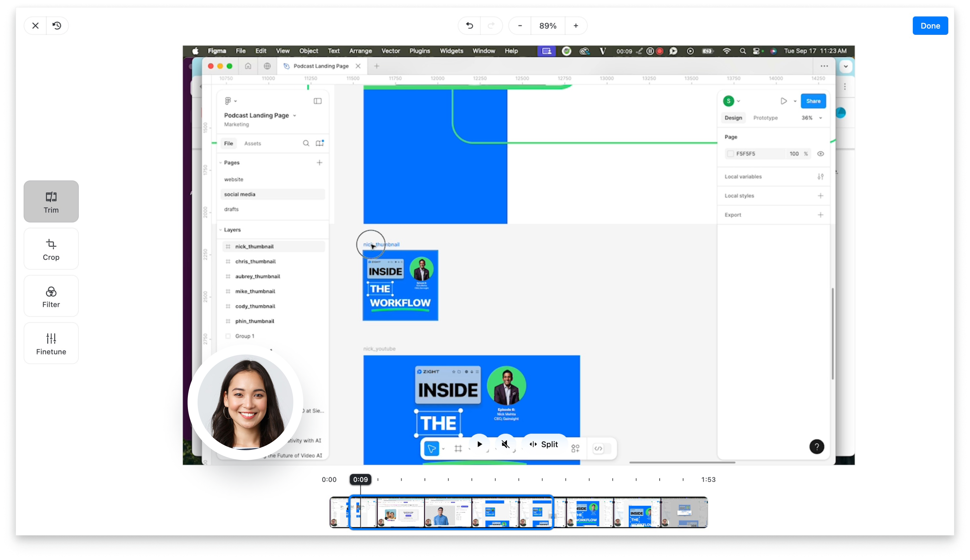
Task: Click the 0:09 playhead marker
Action: (x=360, y=479)
